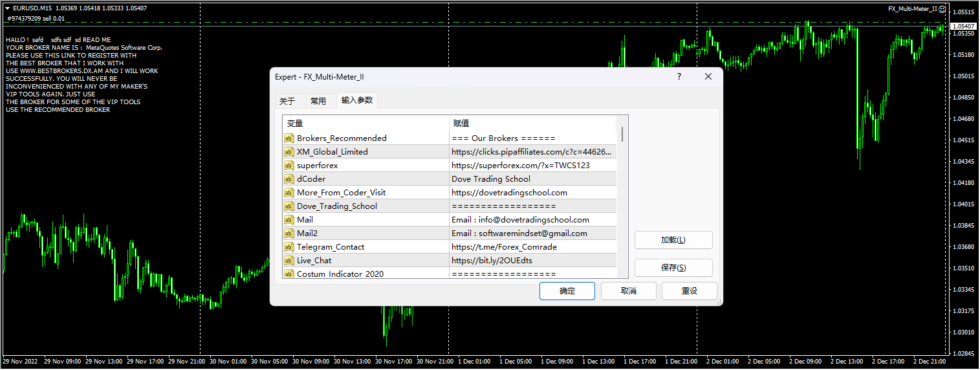Switch to the 关于 tab
The width and height of the screenshot is (980, 370).
point(287,101)
